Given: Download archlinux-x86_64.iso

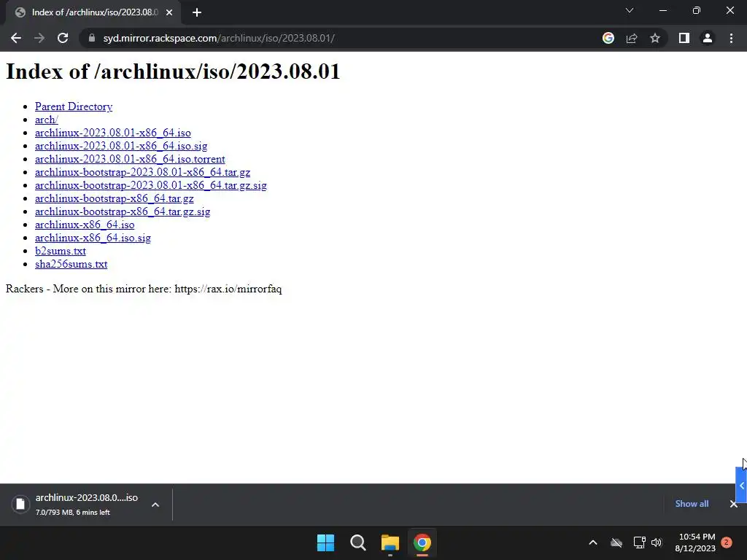Looking at the screenshot, I should (x=85, y=225).
